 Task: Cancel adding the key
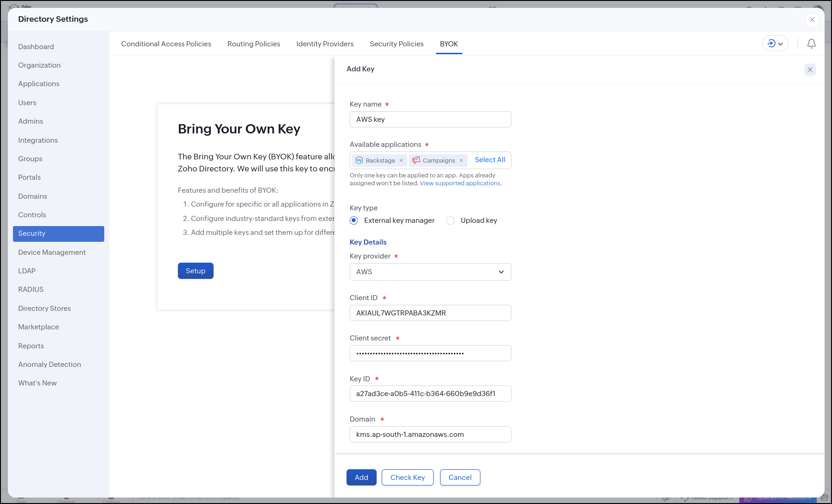[460, 478]
